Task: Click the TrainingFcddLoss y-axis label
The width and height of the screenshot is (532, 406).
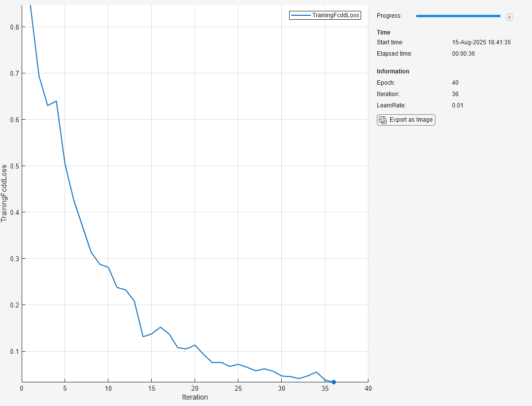Action: [x=4, y=193]
